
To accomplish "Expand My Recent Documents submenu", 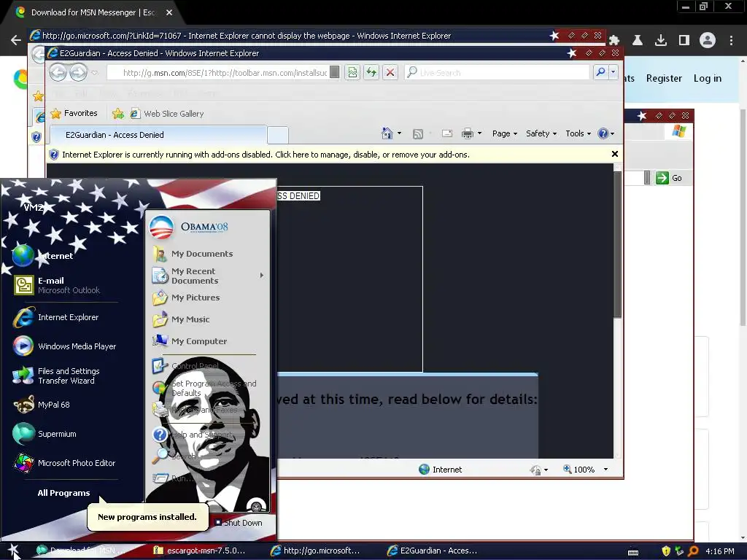I will (208, 276).
